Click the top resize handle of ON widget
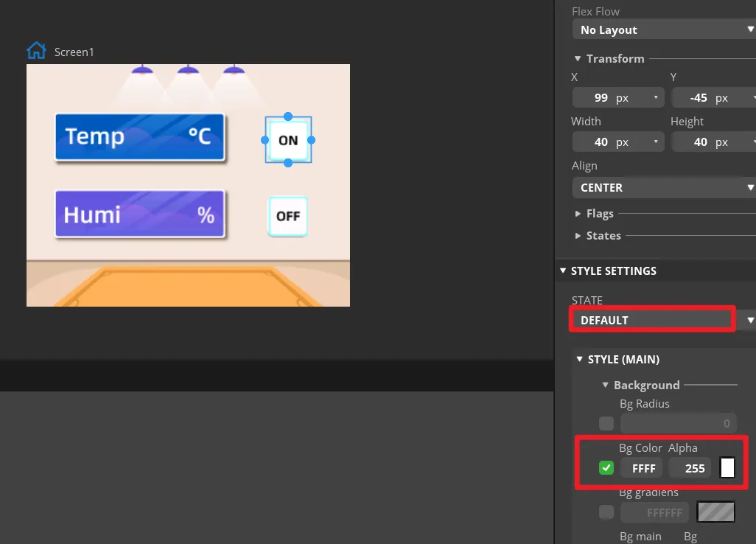This screenshot has height=544, width=756. tap(288, 116)
